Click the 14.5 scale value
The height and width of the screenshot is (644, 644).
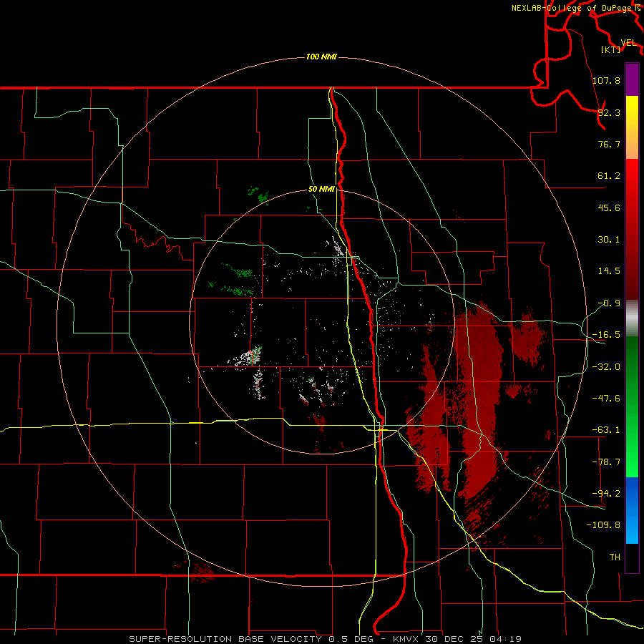pos(609,271)
